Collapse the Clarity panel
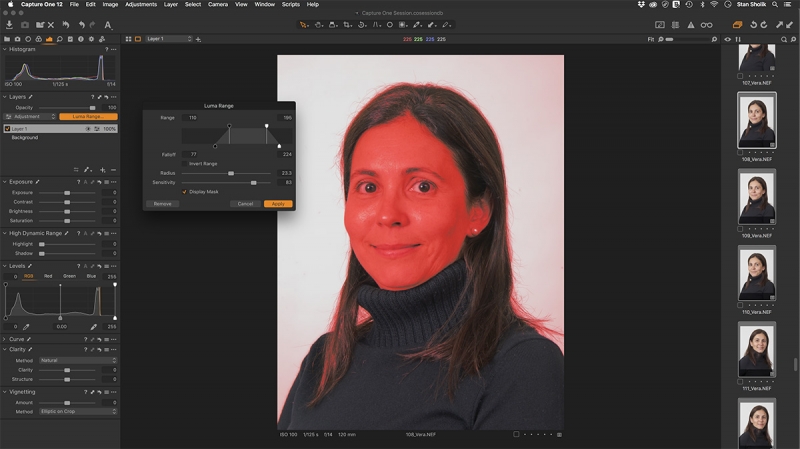 [x=5, y=350]
